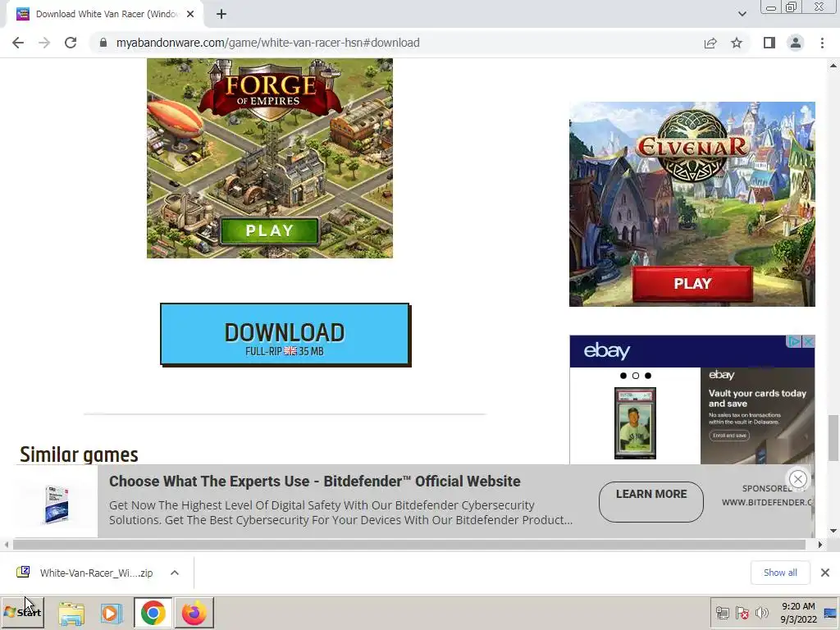Select the Download White Van Racer tab
This screenshot has width=840, height=630.
pos(105,15)
